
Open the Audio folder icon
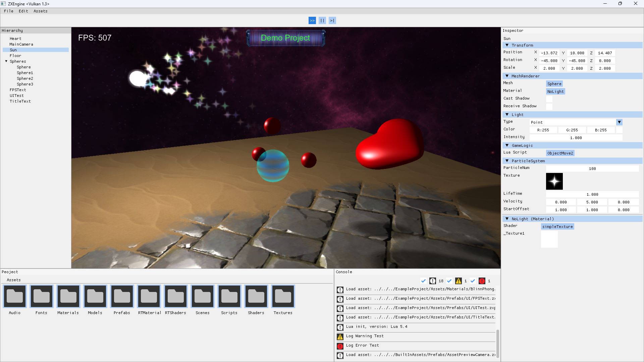click(15, 296)
